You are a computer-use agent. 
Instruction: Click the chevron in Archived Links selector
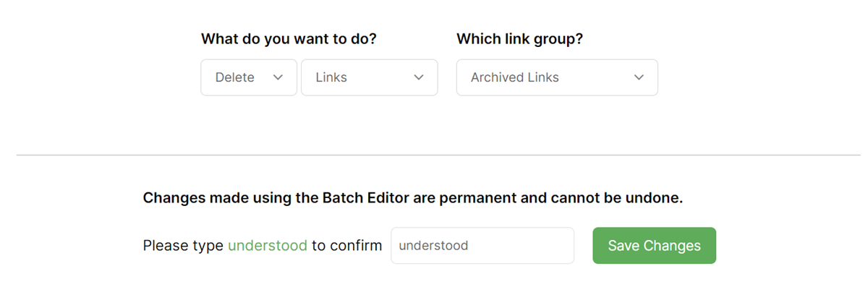[x=639, y=77]
